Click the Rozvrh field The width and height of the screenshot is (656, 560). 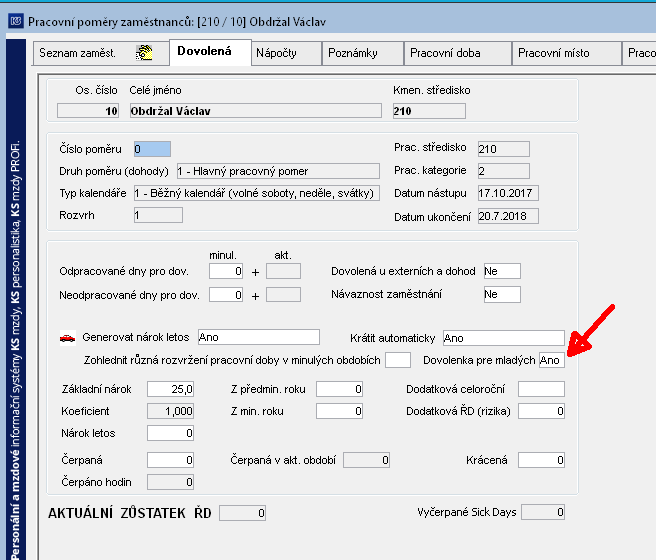[x=158, y=215]
